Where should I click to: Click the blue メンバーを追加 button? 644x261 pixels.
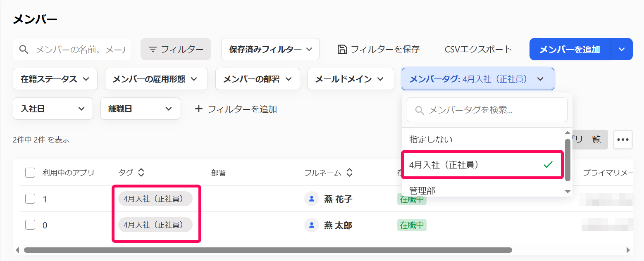click(570, 49)
